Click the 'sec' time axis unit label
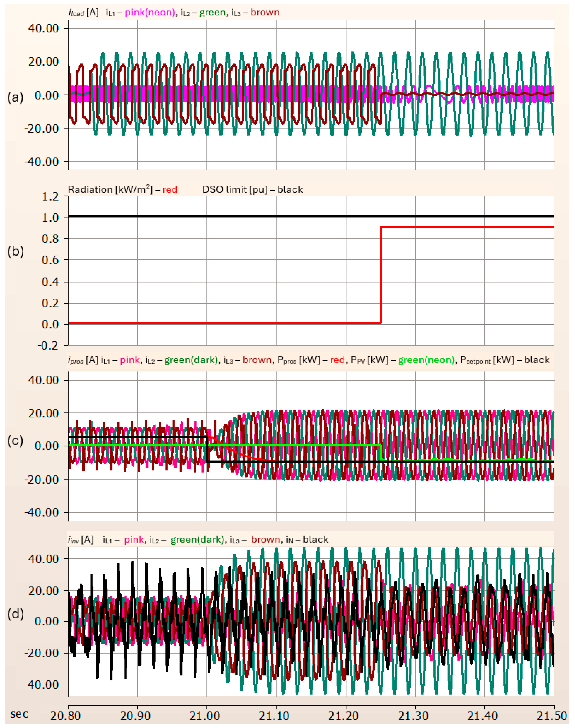This screenshot has width=575, height=728. (19, 714)
